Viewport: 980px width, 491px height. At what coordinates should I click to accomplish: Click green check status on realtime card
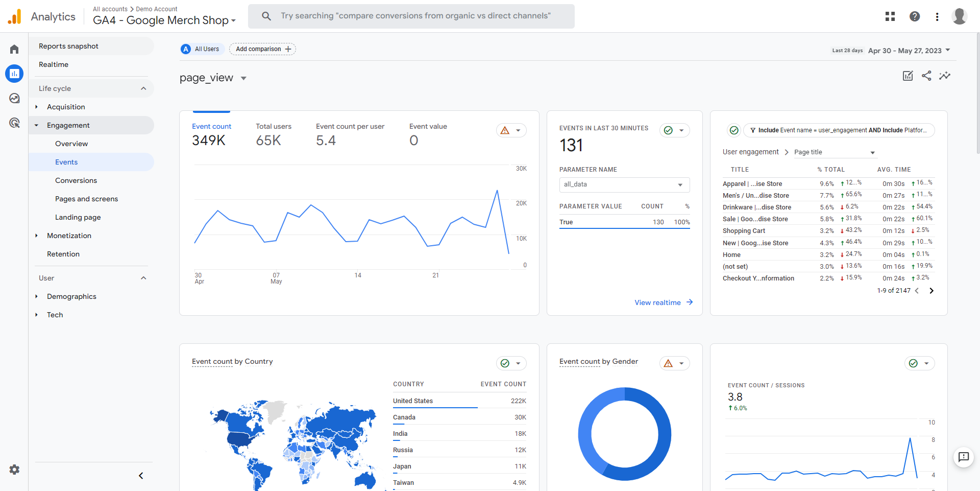click(668, 130)
